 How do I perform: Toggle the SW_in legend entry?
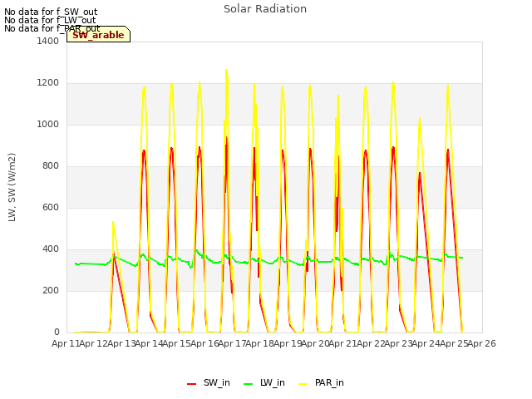[209, 382]
